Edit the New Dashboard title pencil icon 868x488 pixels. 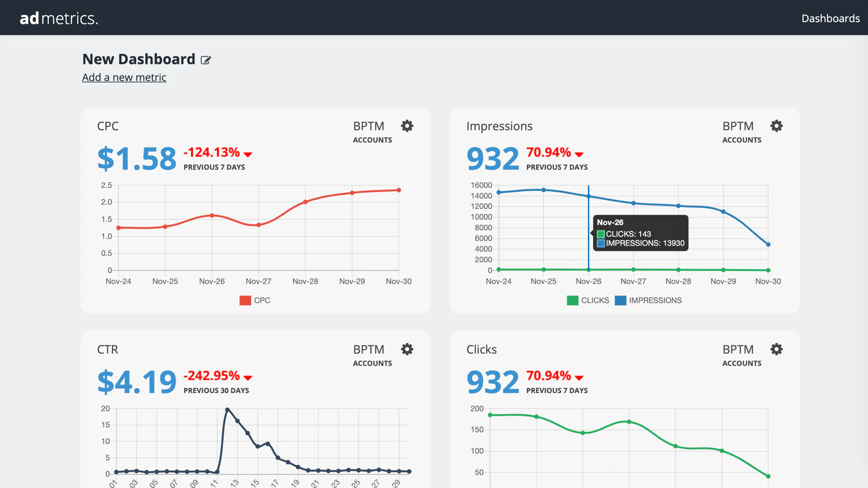pyautogui.click(x=206, y=60)
